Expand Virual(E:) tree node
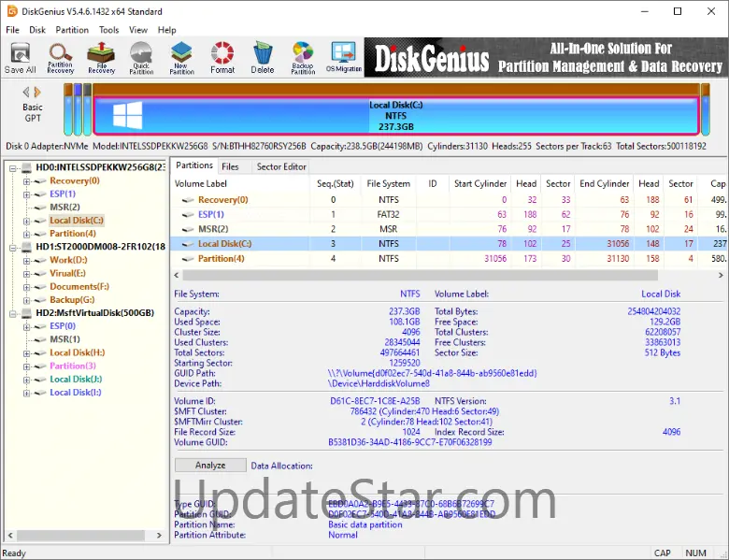Screen dimensions: 729x560 click(x=26, y=274)
